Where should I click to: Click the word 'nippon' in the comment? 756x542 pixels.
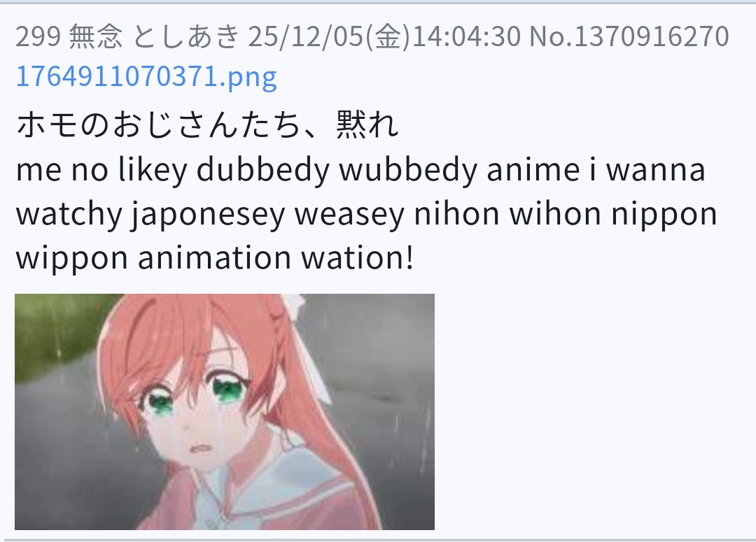coord(664,215)
